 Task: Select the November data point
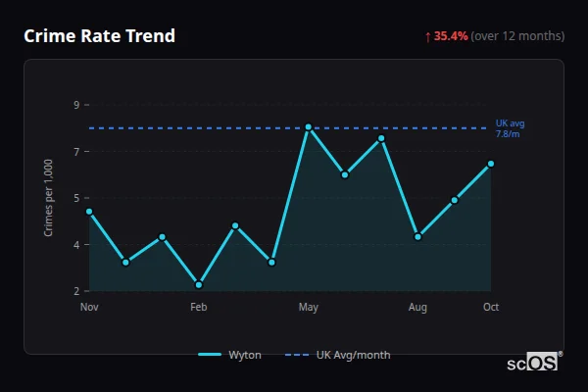coord(89,212)
